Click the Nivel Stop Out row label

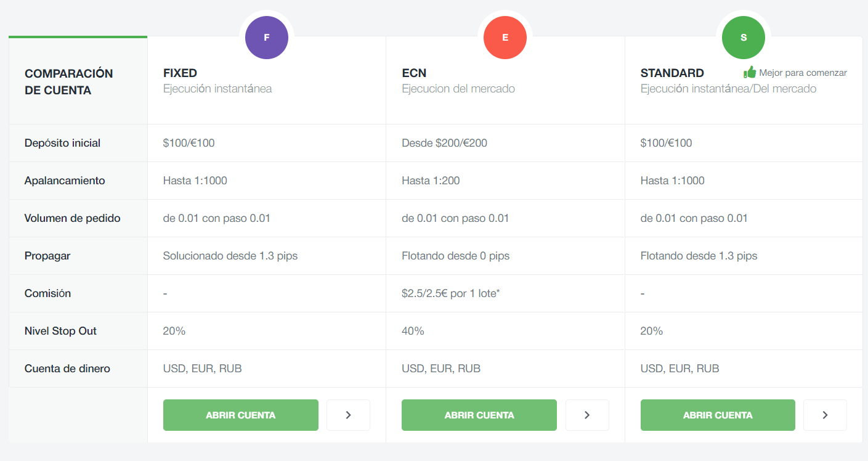60,331
